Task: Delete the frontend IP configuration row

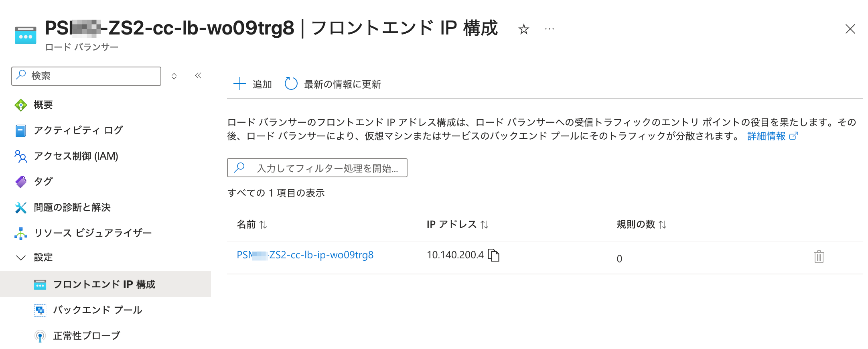Action: coord(819,257)
